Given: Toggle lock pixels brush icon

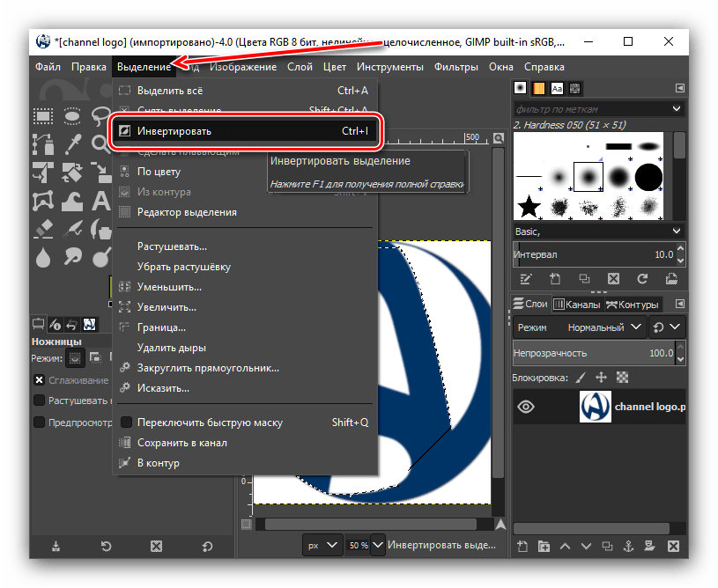Looking at the screenshot, I should point(581,378).
